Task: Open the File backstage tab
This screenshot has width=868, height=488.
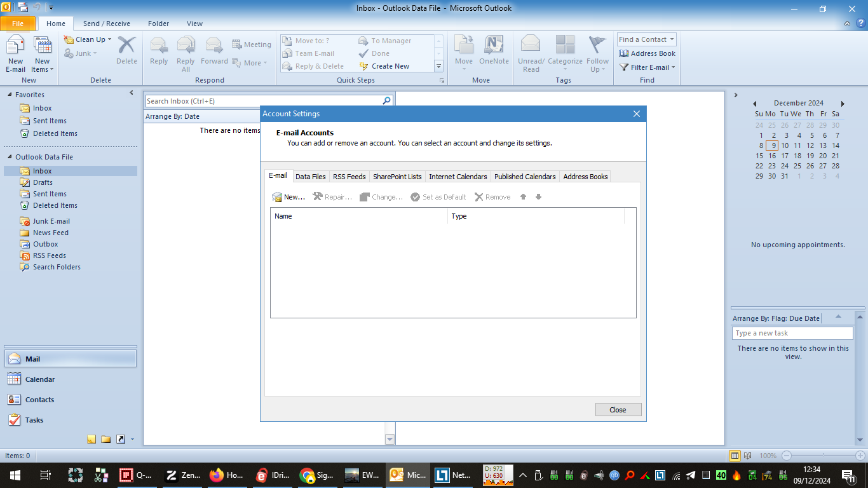Action: [18, 24]
